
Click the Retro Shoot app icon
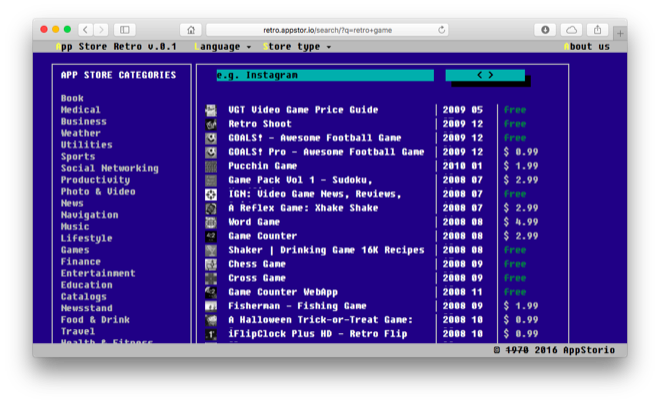211,124
